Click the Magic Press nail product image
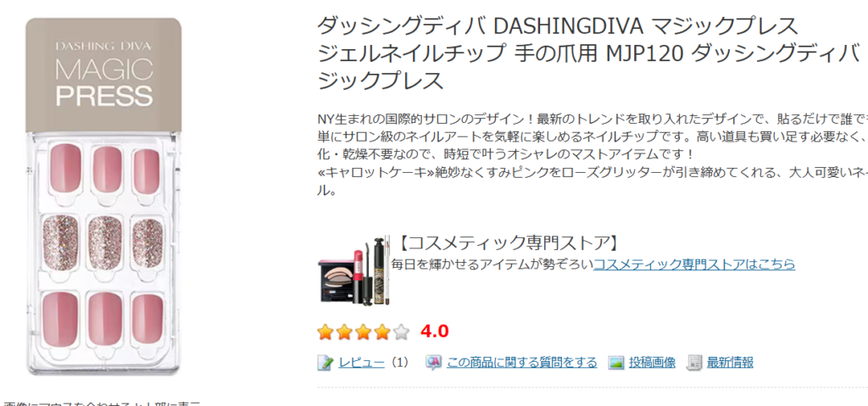The height and width of the screenshot is (406, 868). point(103,197)
